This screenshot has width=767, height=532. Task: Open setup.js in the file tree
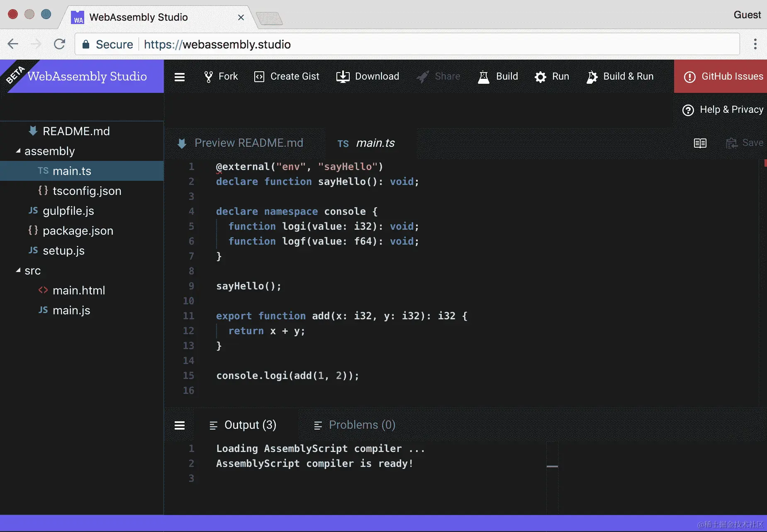tap(82, 250)
